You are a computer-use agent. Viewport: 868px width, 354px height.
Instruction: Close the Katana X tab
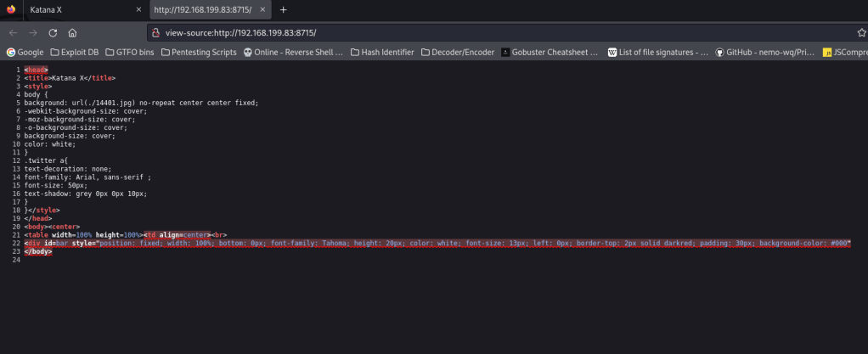tap(138, 9)
